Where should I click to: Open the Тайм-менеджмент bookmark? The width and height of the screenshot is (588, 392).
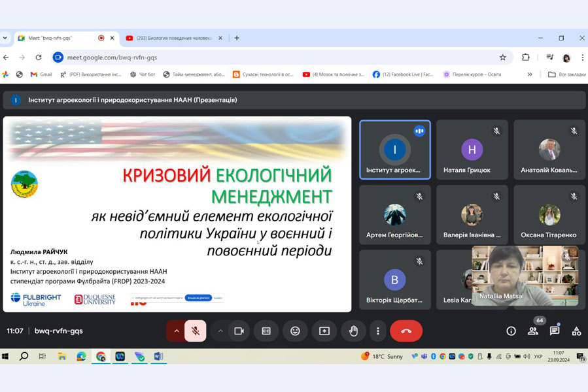(x=194, y=74)
